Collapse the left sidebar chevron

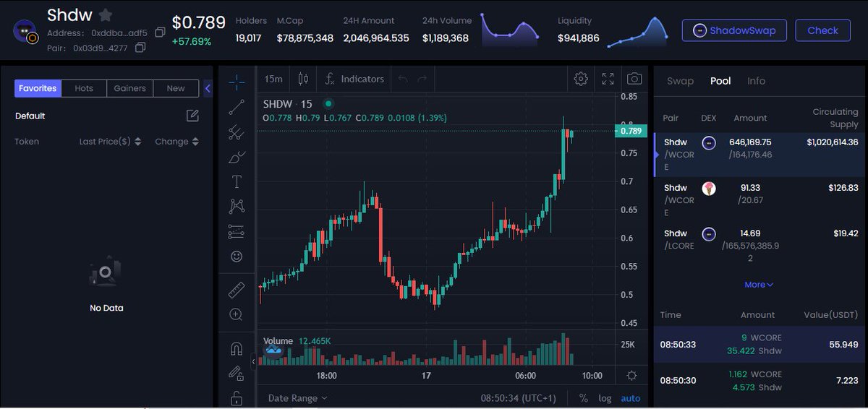tap(208, 88)
